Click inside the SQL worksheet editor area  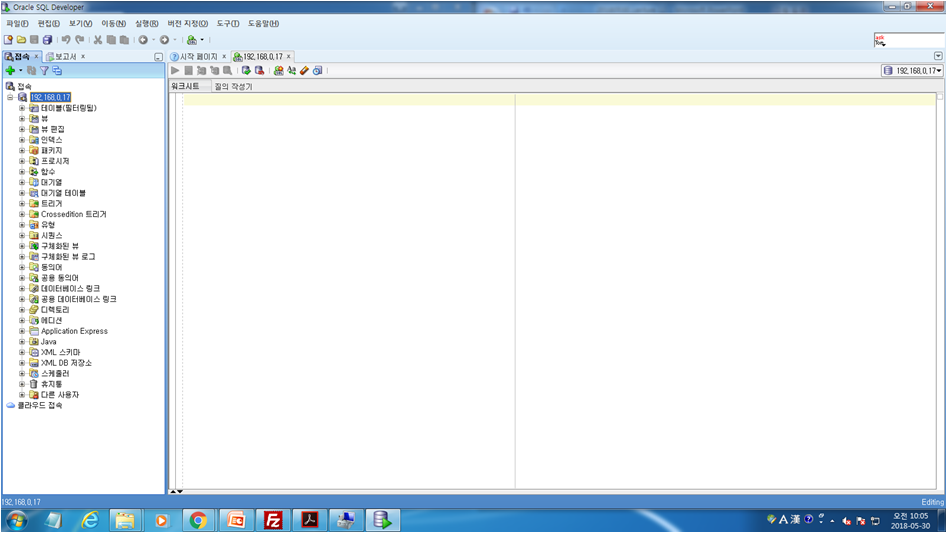click(x=559, y=290)
